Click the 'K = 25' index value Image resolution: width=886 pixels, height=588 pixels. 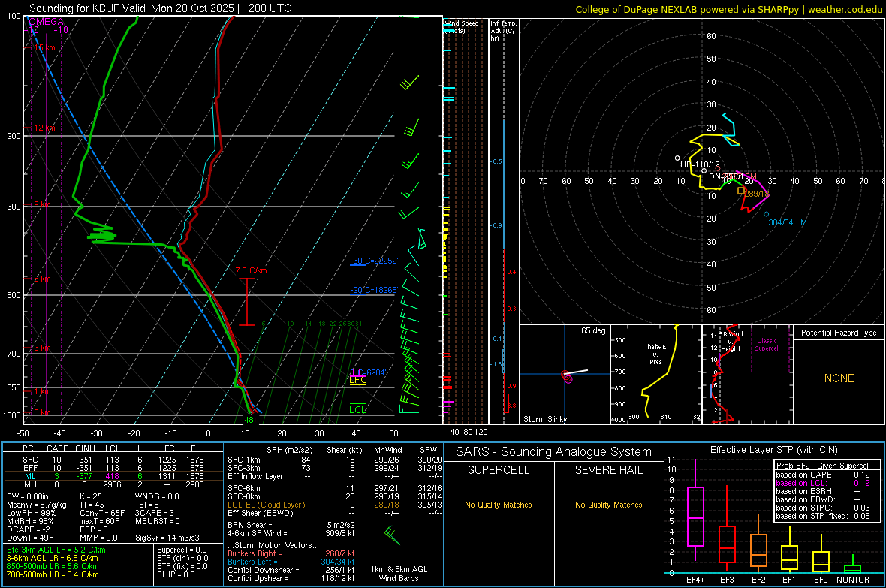pos(90,496)
